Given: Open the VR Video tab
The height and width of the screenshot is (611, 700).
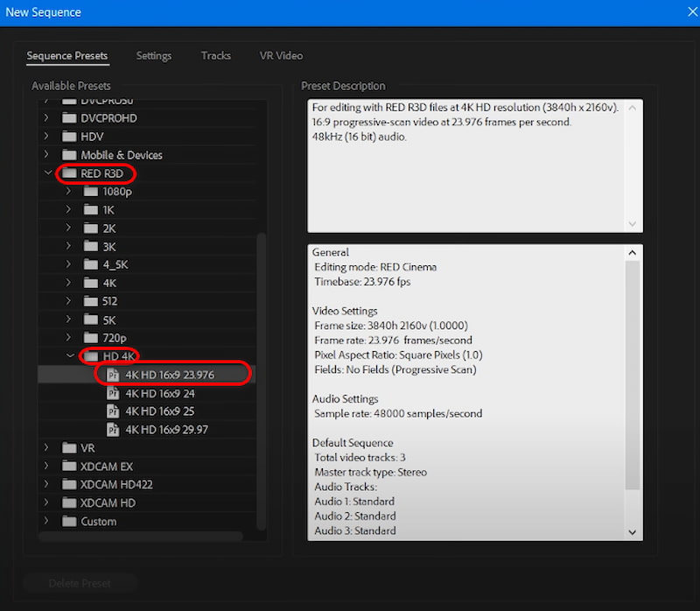Looking at the screenshot, I should [x=281, y=56].
